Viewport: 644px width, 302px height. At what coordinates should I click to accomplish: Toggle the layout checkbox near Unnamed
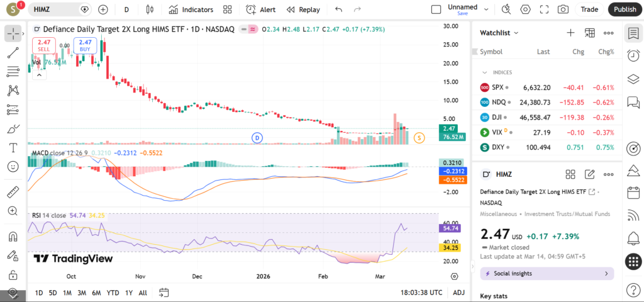[x=436, y=9]
